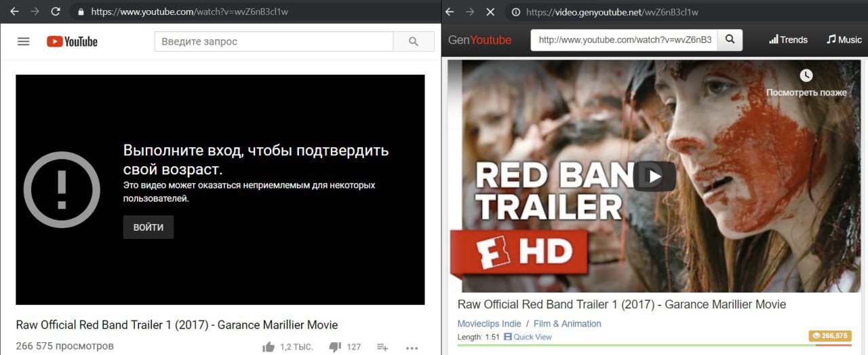Open the YouTube hamburger guide menu

tap(24, 41)
